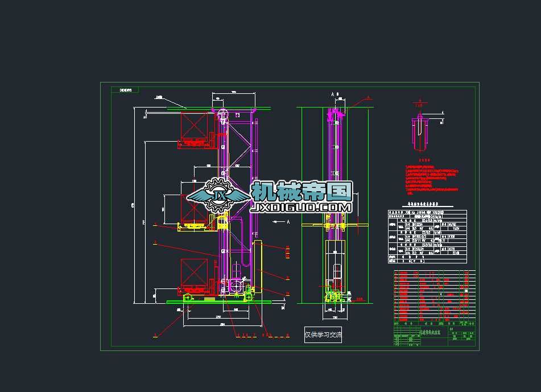541x392 pixels.
Task: Click the '仅供学习交流' text box
Action: (x=323, y=335)
